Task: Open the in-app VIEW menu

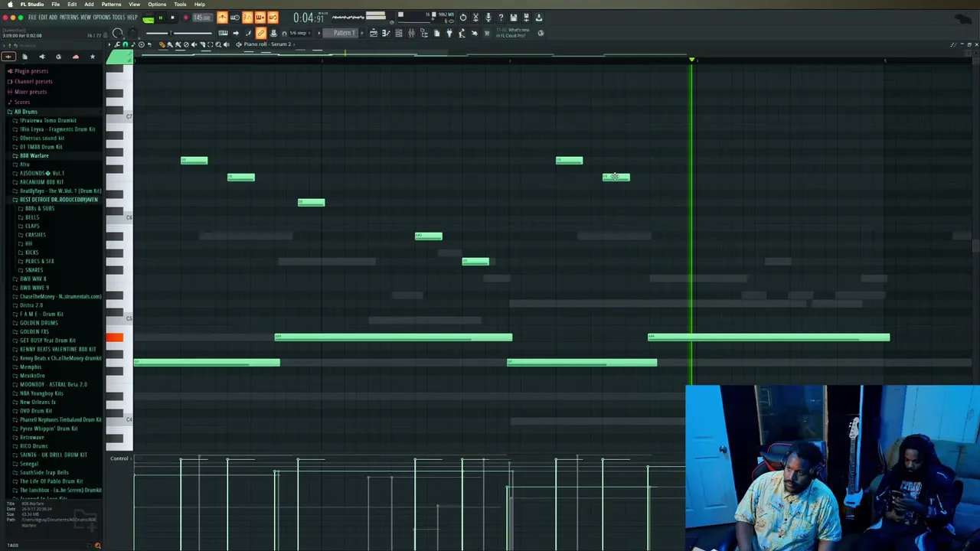Action: pos(86,17)
